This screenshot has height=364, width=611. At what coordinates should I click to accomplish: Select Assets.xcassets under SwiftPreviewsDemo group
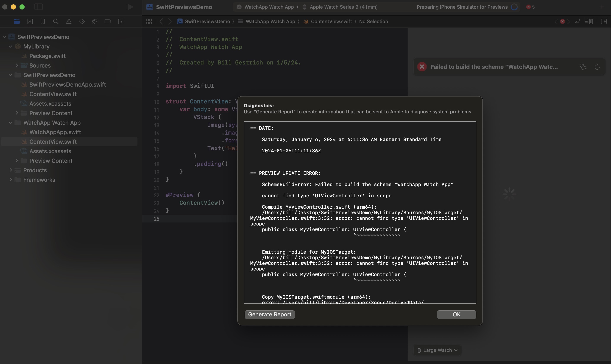(x=50, y=103)
